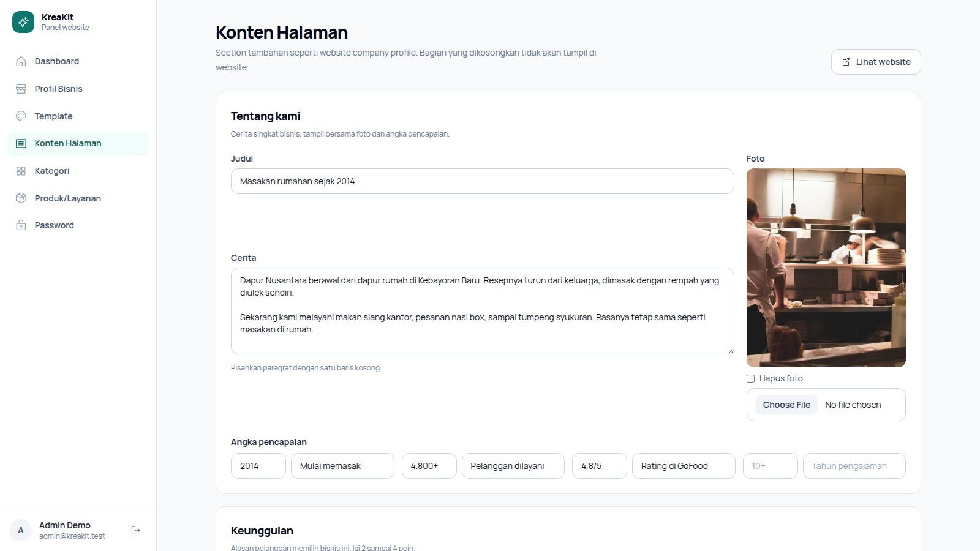Image resolution: width=980 pixels, height=551 pixels.
Task: Click the Lihat website button
Action: point(876,62)
